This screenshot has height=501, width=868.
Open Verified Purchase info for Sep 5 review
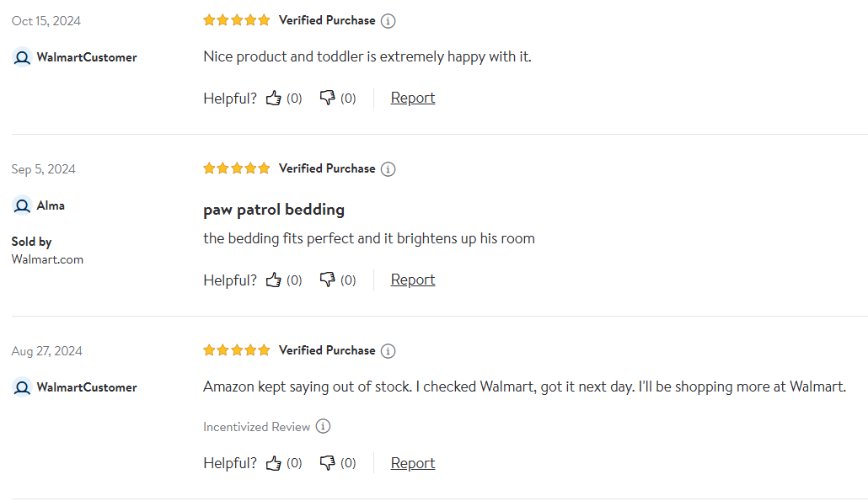coord(388,169)
